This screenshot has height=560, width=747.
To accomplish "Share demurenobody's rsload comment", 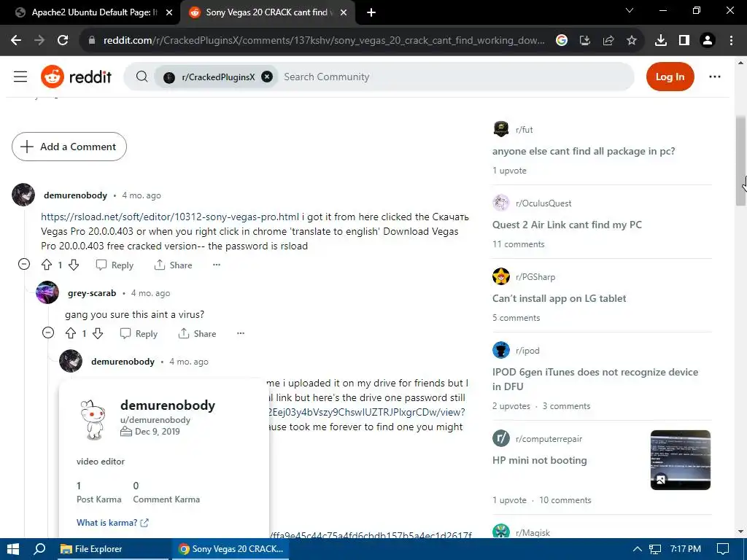I will pyautogui.click(x=174, y=265).
